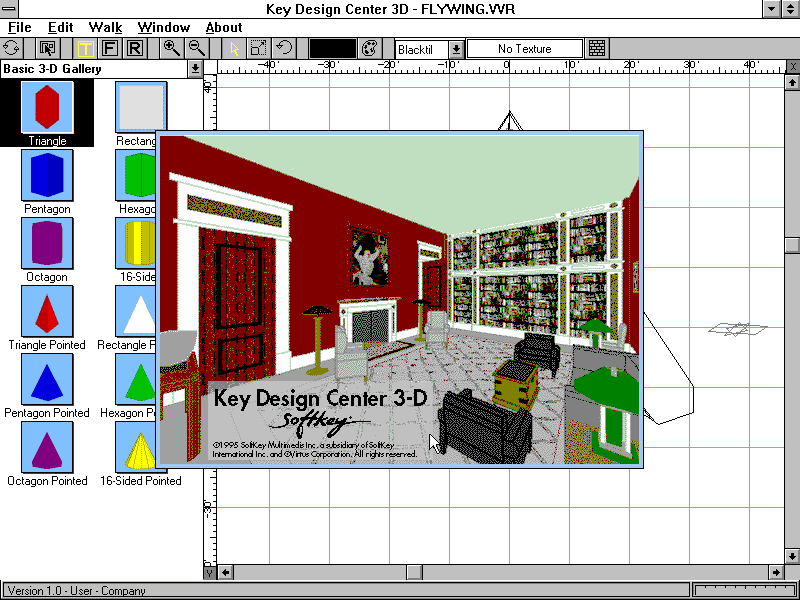Screen dimensions: 800x600
Task: Click the Key Design Center 3-D splash image
Action: coord(399,299)
